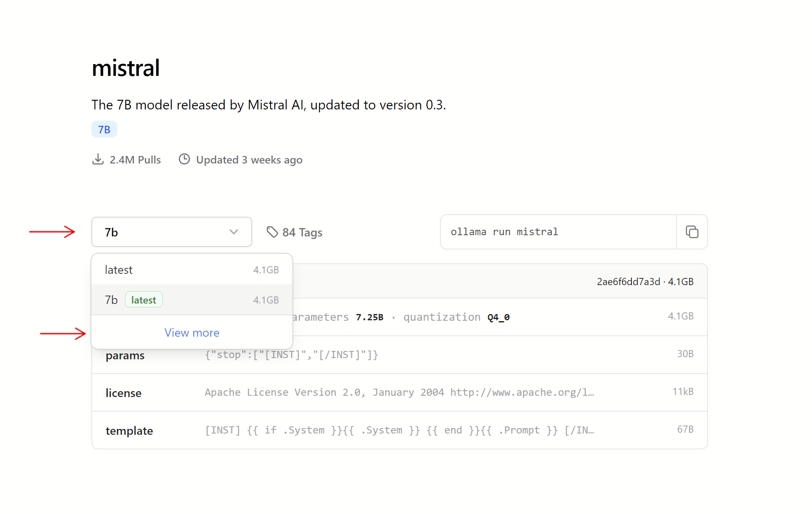Click the tag icon beside 84 Tags
This screenshot has width=812, height=514.
point(272,232)
